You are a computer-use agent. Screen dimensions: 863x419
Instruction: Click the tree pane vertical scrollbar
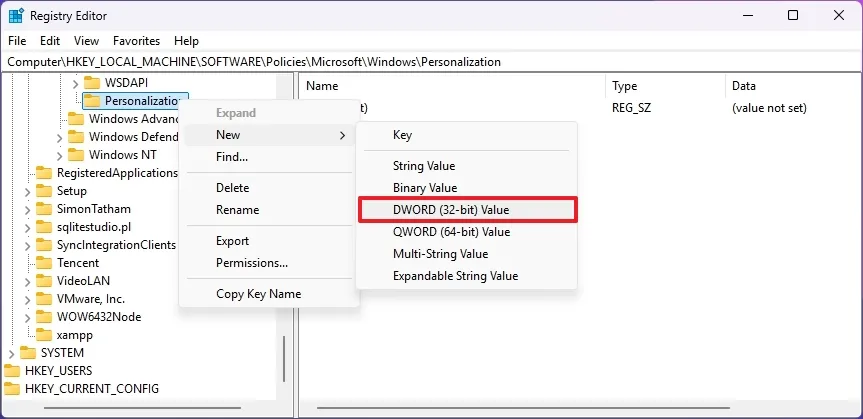(285, 360)
